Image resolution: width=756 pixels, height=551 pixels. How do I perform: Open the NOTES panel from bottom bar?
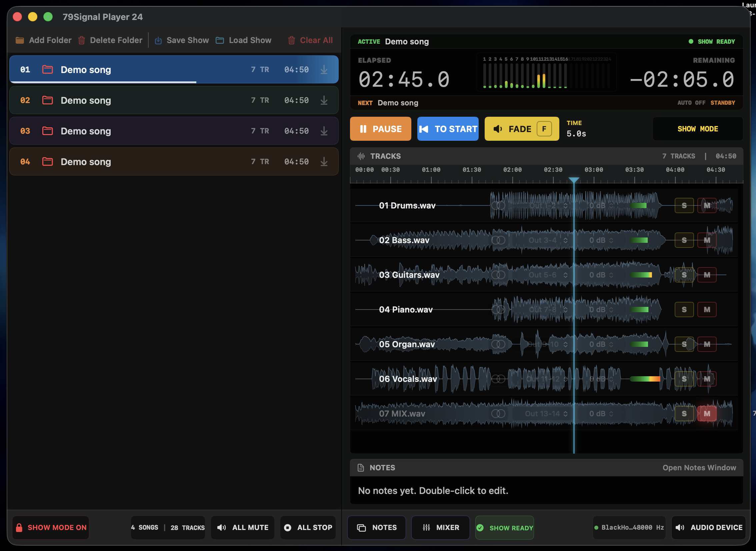pos(377,528)
